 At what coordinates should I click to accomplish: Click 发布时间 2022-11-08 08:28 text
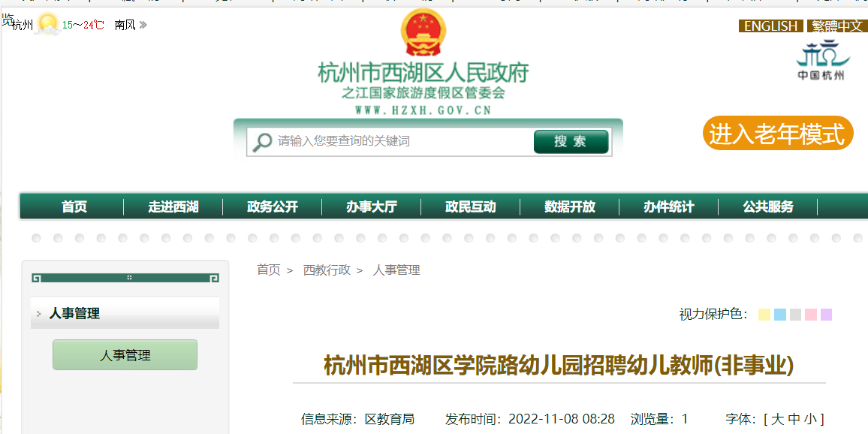(x=530, y=419)
